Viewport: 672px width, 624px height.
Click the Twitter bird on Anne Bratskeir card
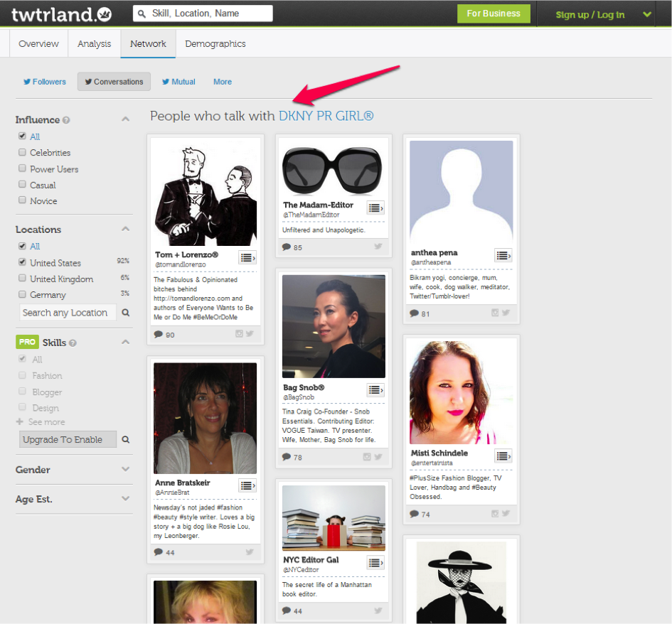250,552
